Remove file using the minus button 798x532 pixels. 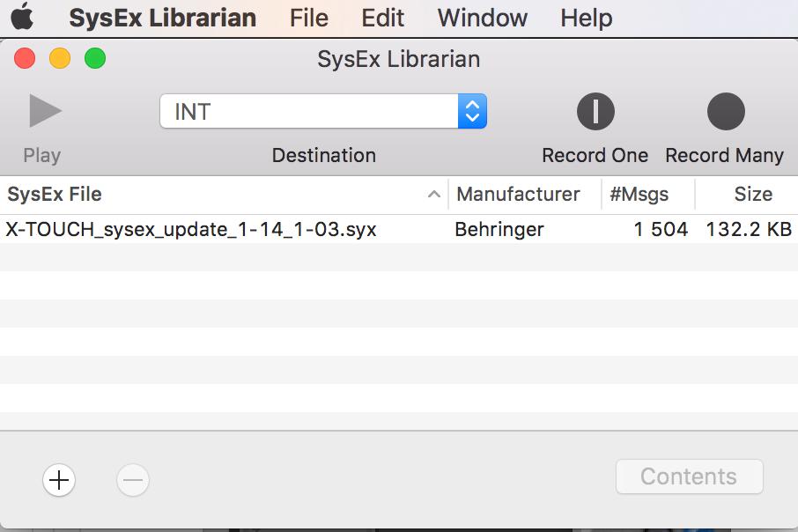point(133,479)
